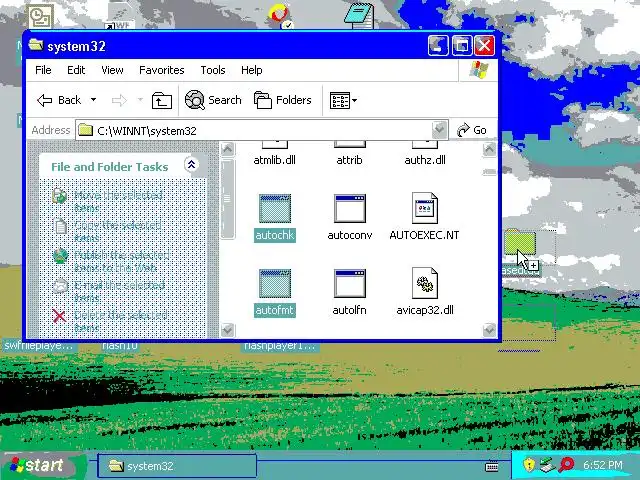The width and height of the screenshot is (640, 480).
Task: Toggle the Folders pane button
Action: [282, 100]
